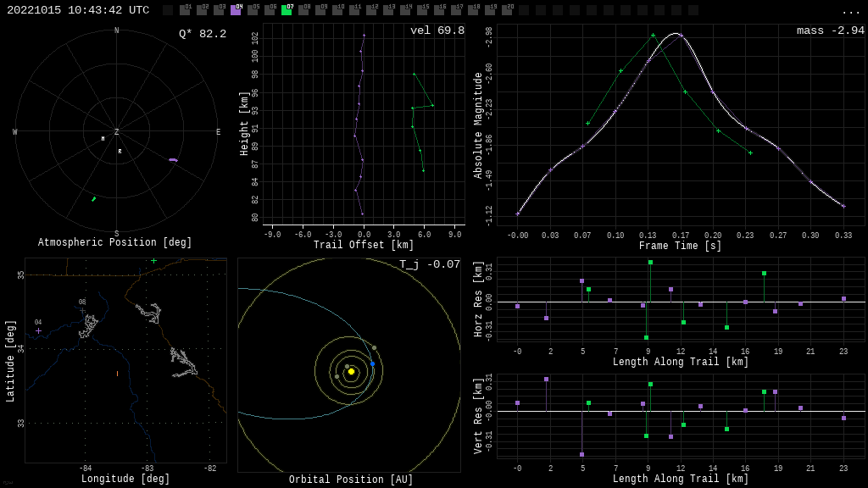868x488 pixels.
Task: Select station box 10 in top strip
Action: click(x=337, y=10)
